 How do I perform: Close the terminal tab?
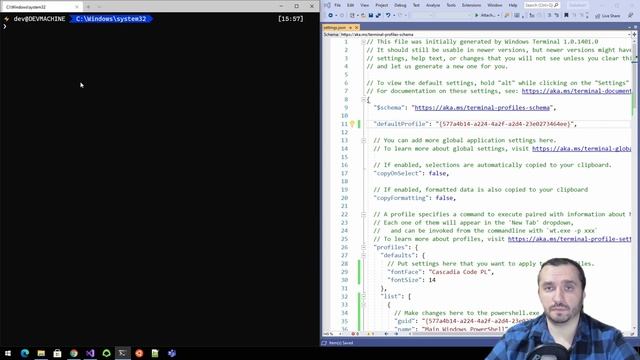pos(77,7)
